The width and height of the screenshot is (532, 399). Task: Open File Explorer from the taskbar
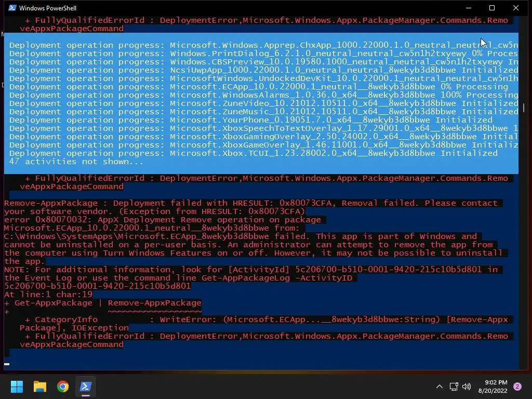point(39,387)
